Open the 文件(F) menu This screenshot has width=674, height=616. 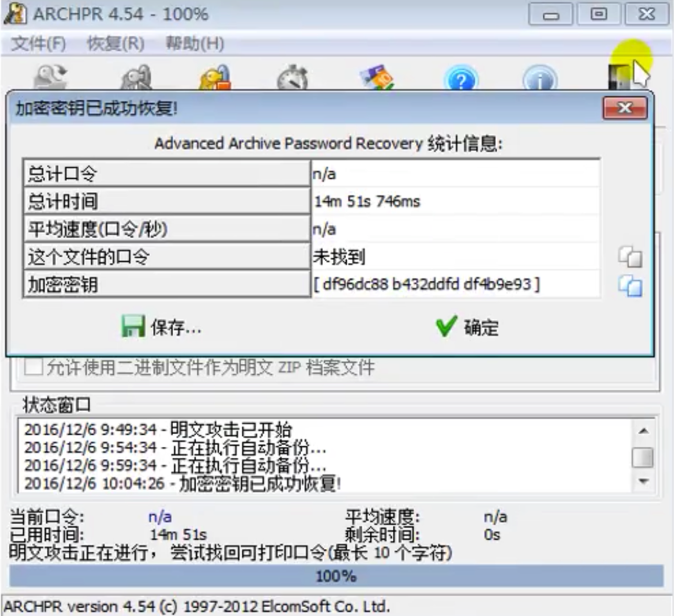click(x=38, y=44)
